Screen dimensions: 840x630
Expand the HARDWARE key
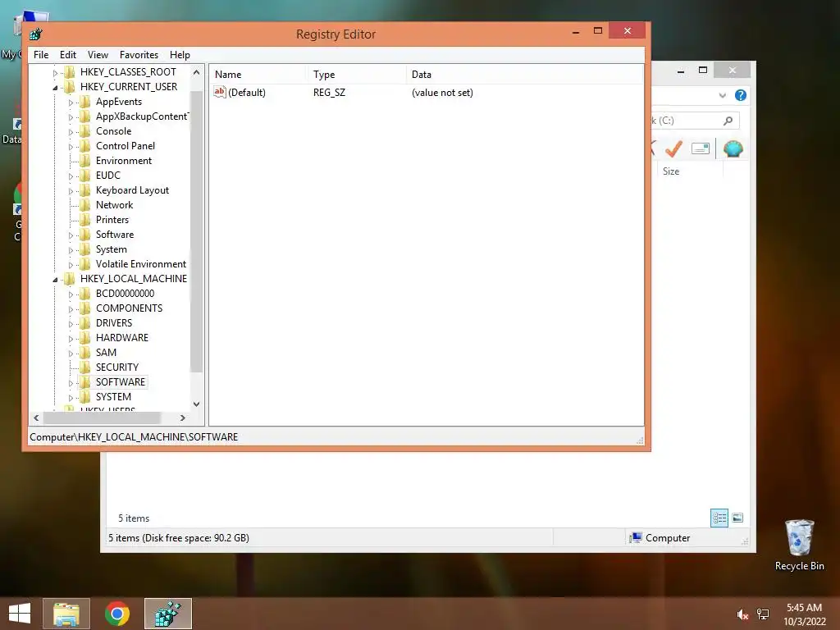click(71, 339)
